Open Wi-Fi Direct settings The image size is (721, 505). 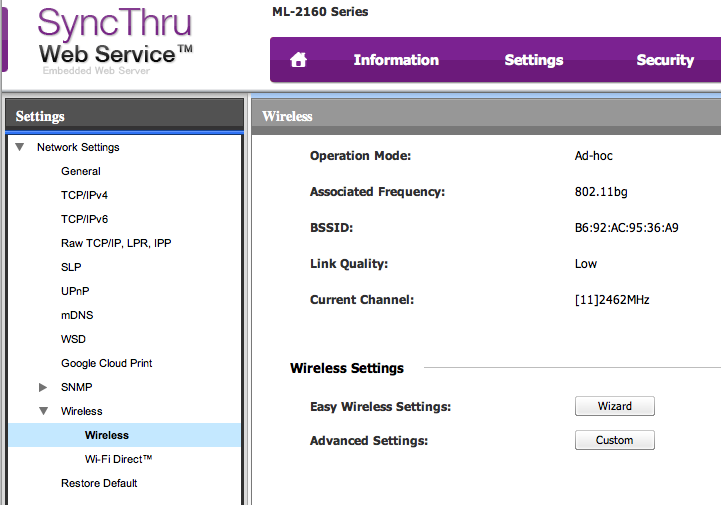tap(118, 459)
